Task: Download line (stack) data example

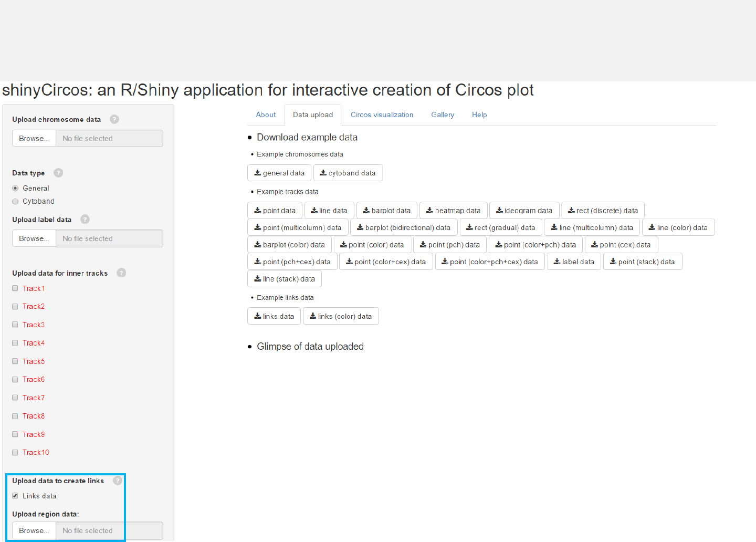Action: pos(285,279)
